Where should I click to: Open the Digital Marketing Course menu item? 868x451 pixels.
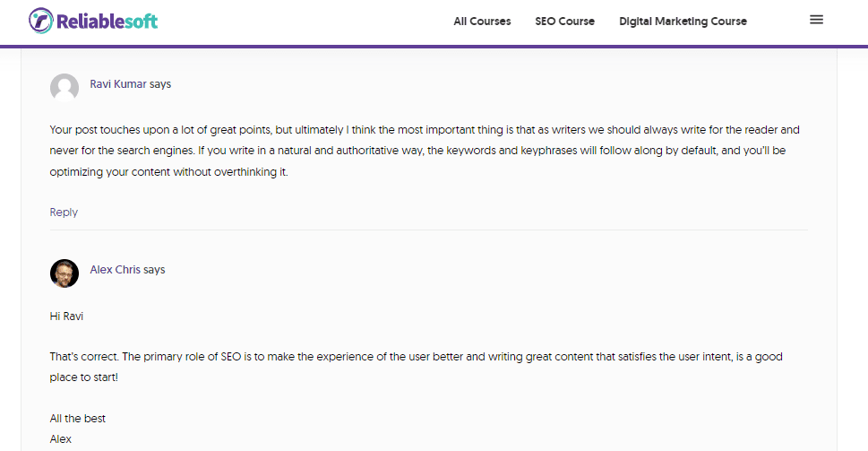coord(683,22)
